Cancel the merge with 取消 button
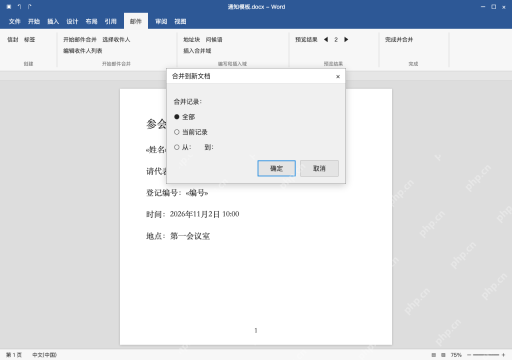 tap(319, 169)
